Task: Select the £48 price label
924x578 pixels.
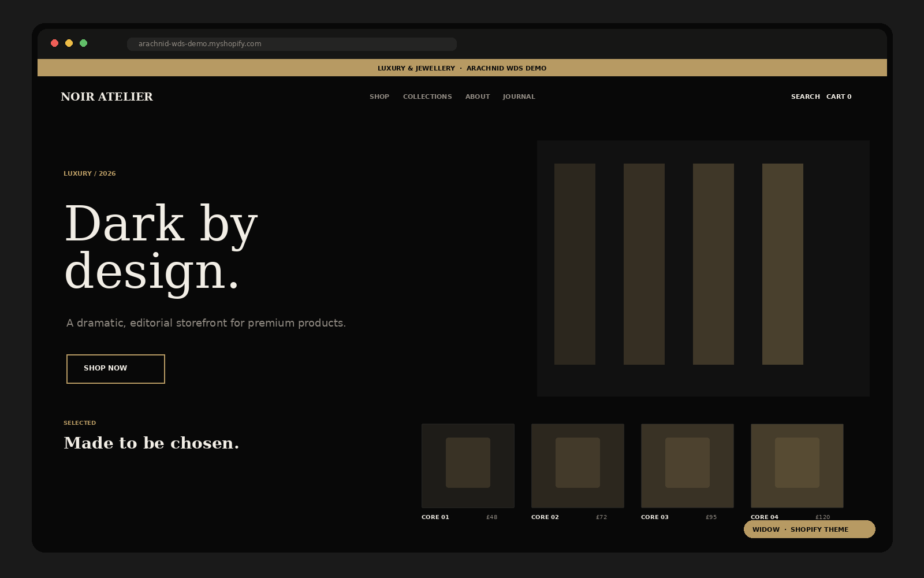Action: coord(492,517)
